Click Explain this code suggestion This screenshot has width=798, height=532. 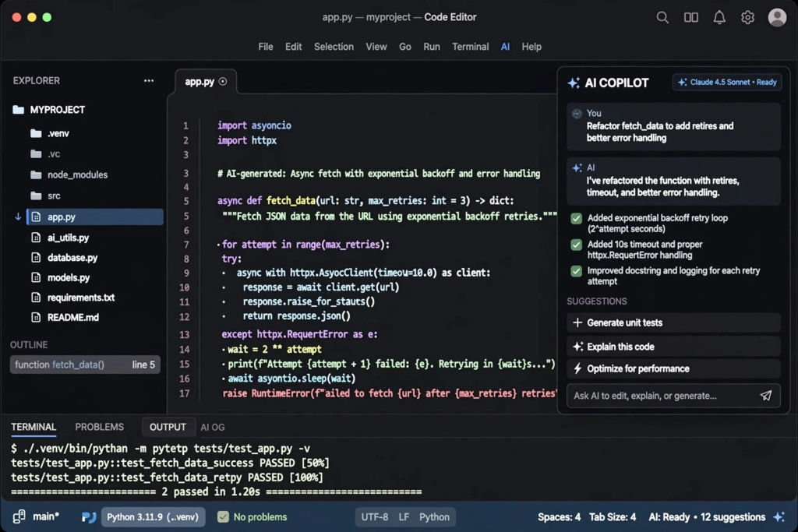click(x=673, y=347)
